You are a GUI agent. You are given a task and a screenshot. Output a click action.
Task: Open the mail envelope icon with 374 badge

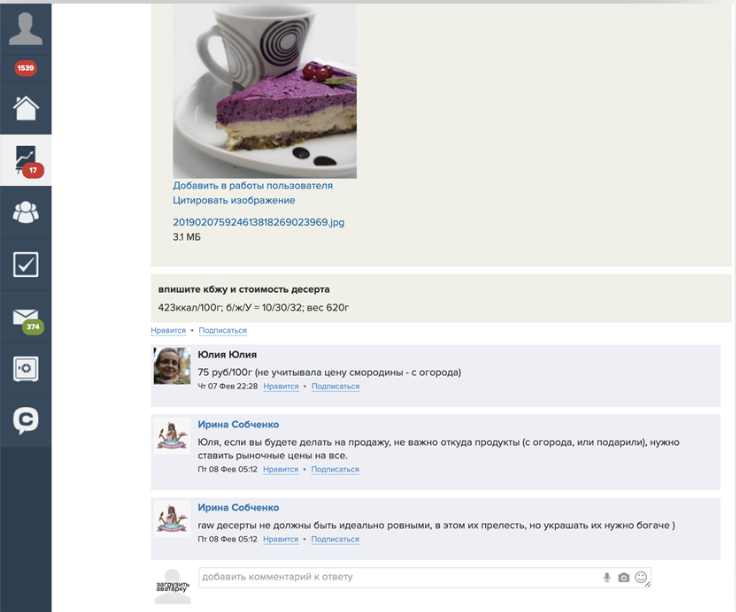tap(27, 321)
